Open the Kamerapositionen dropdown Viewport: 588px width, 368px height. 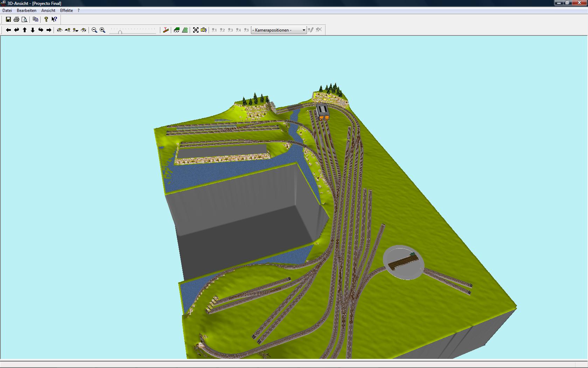279,30
